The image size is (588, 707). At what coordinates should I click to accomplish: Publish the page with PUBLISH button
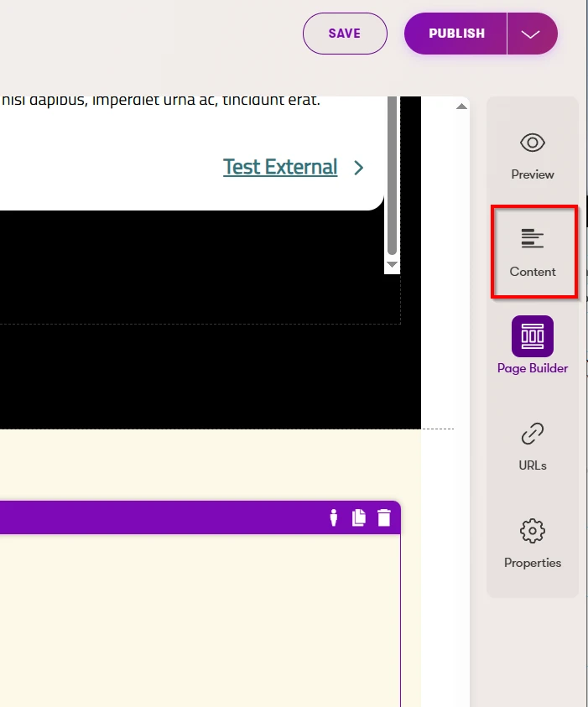[x=456, y=34]
